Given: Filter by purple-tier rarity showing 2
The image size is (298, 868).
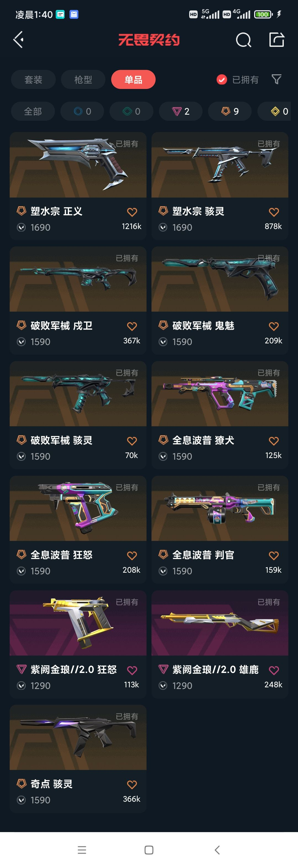Looking at the screenshot, I should pos(180,111).
